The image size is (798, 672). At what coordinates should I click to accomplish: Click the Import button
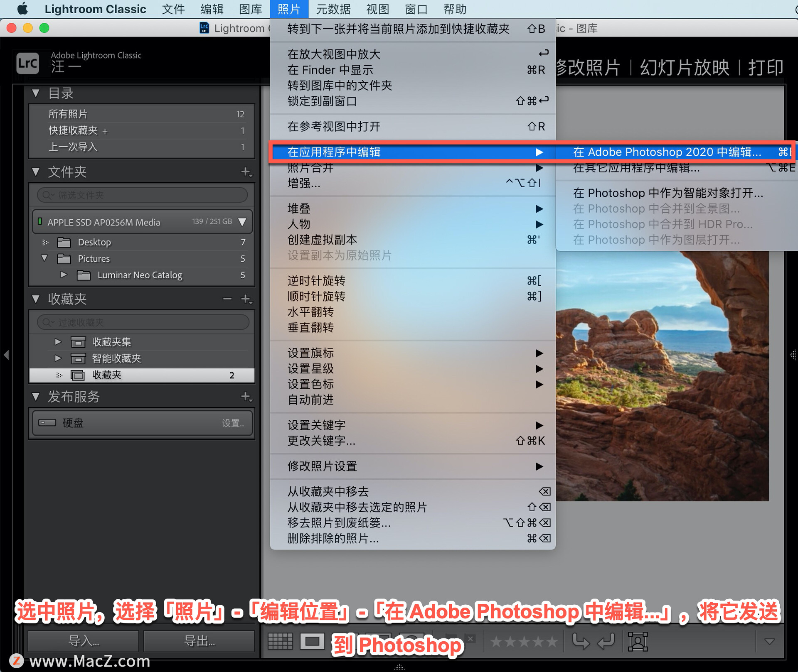(83, 641)
